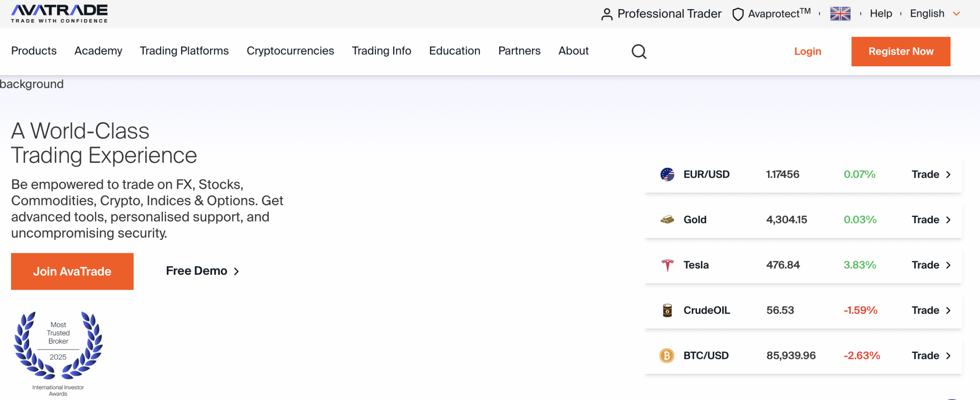Click the Professional Trader person icon
Screen dimensions: 980x400
(607, 13)
